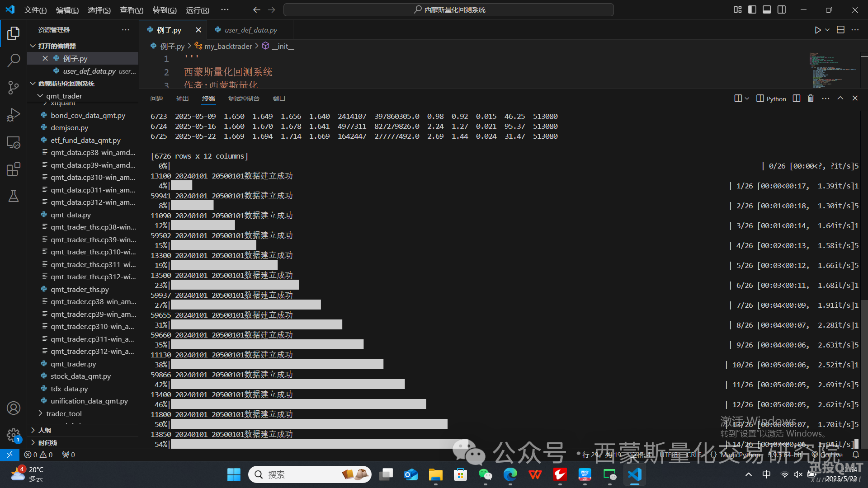
Task: Kill the terminal with trash icon
Action: point(811,99)
